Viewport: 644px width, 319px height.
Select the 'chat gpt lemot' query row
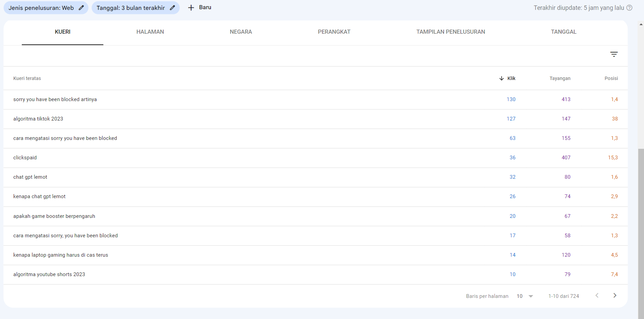click(x=30, y=177)
